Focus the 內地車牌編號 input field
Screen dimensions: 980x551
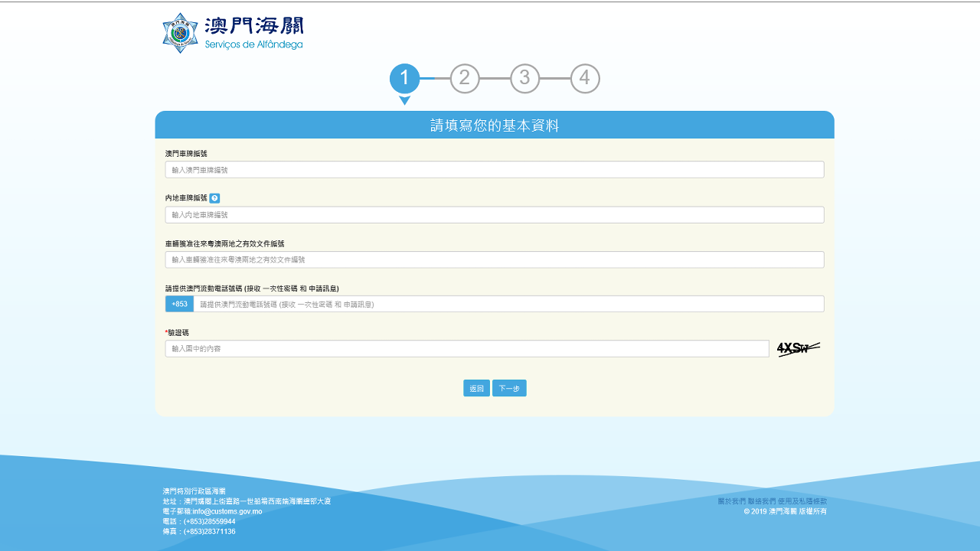(494, 215)
